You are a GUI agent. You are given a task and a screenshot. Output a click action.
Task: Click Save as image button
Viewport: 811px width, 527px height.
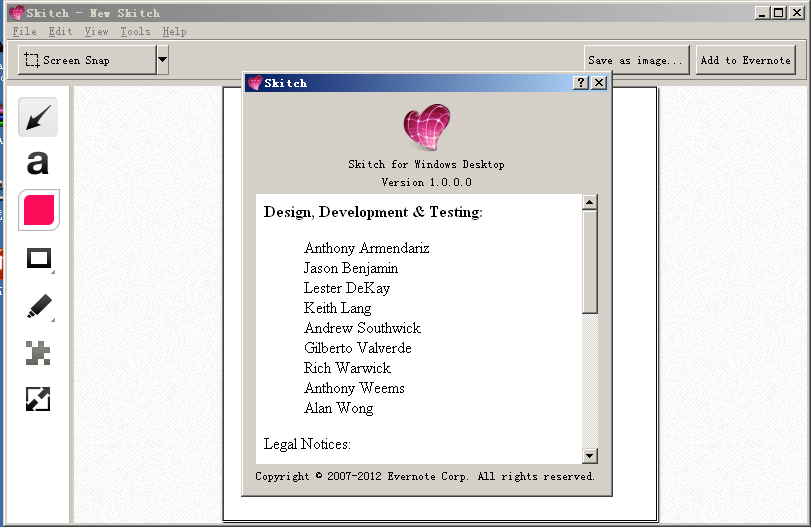[x=637, y=60]
